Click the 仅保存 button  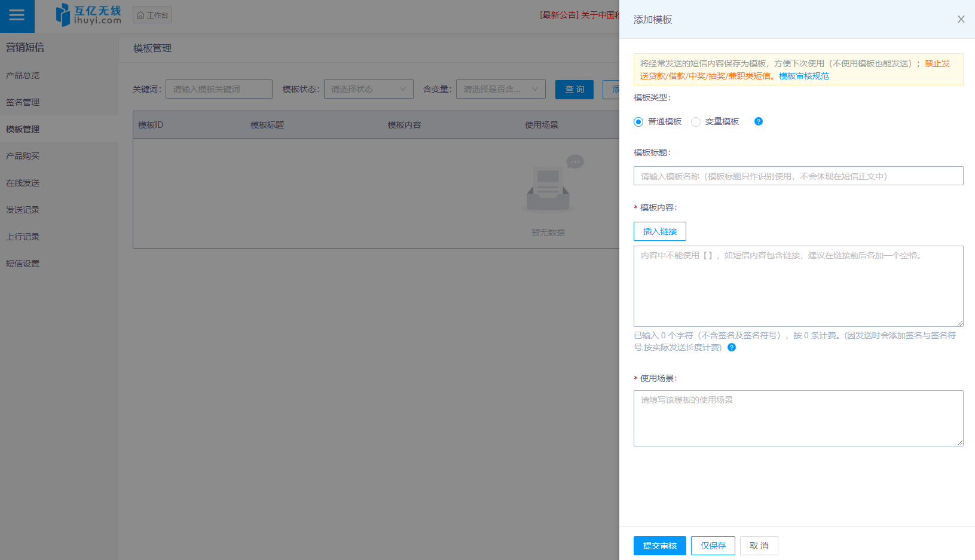[x=713, y=546]
